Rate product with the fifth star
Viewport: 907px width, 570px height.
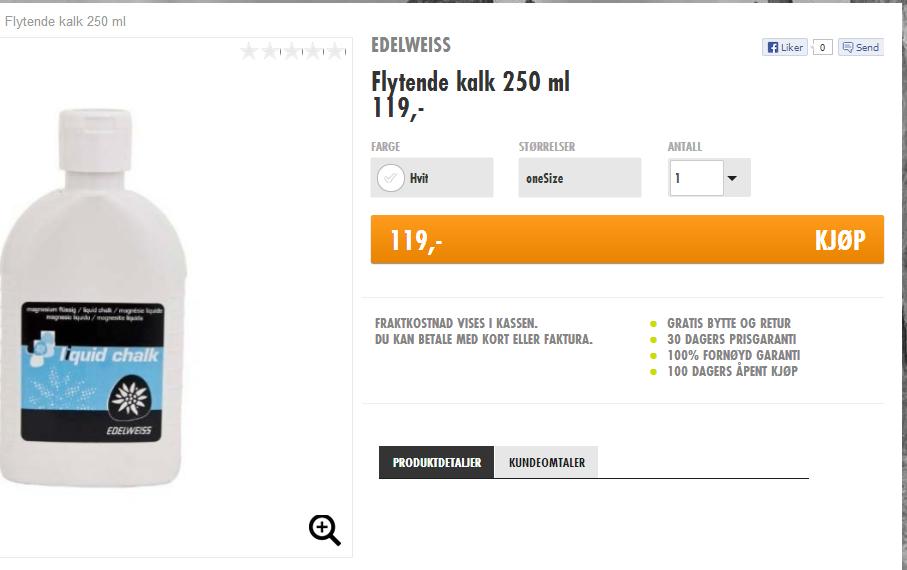point(335,52)
